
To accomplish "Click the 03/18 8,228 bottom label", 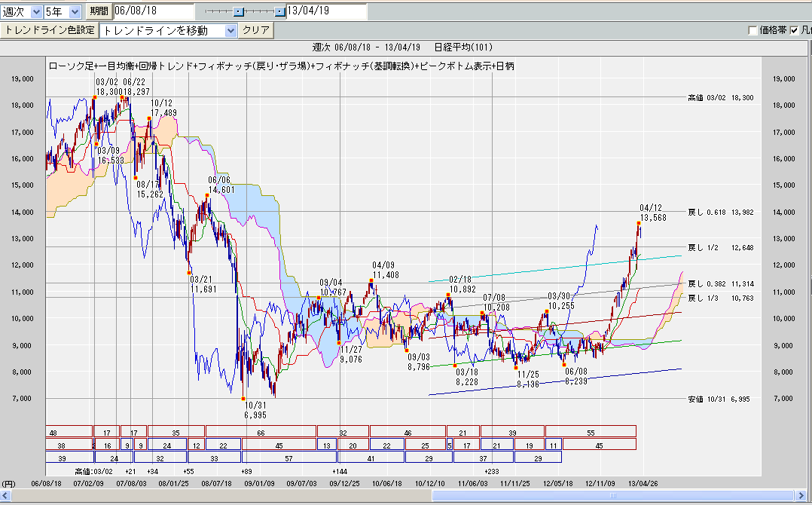I will pyautogui.click(x=466, y=377).
